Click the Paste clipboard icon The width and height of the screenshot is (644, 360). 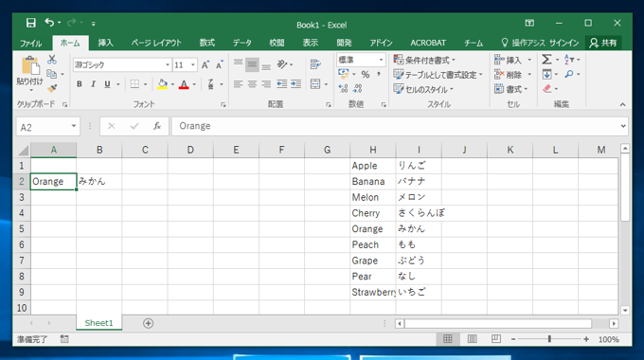pyautogui.click(x=30, y=65)
